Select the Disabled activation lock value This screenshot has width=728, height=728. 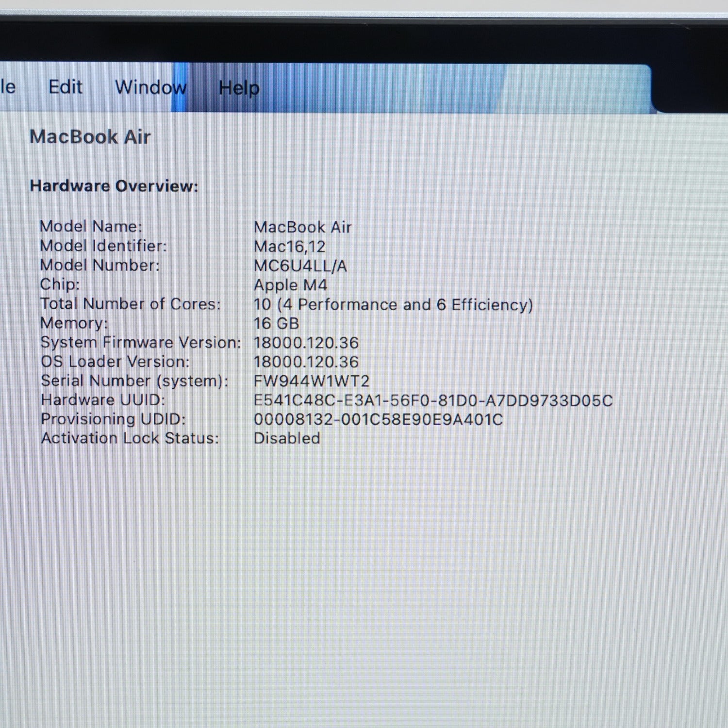click(287, 438)
